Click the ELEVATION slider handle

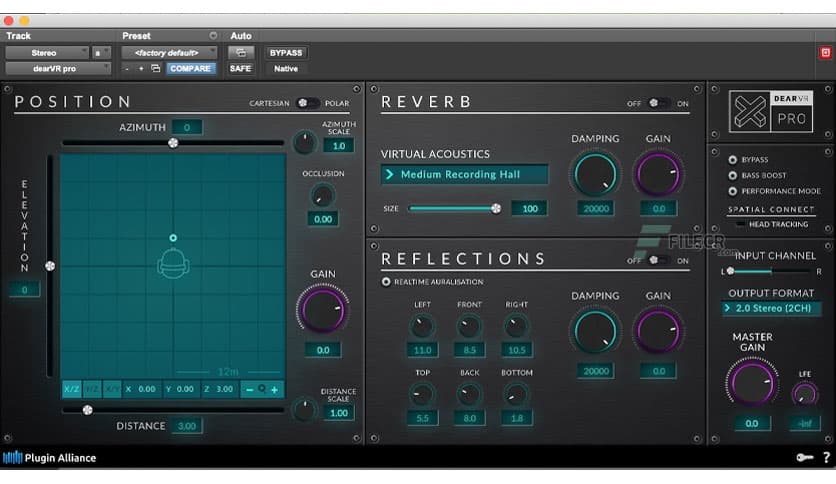tap(50, 266)
